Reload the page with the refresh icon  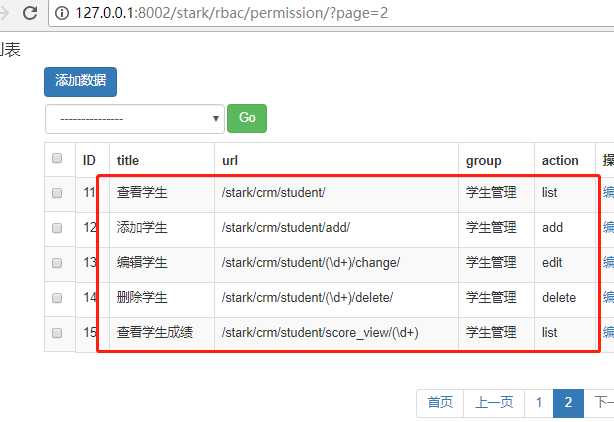(30, 13)
